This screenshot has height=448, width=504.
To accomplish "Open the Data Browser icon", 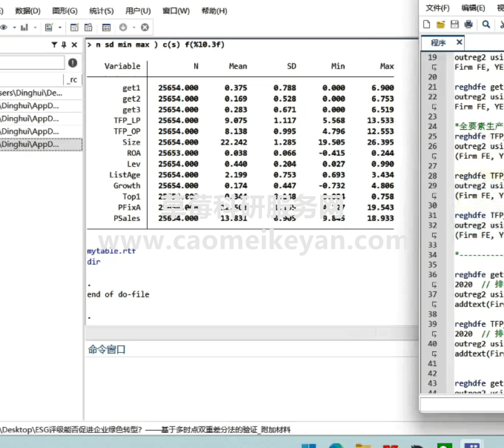I will click(x=88, y=27).
